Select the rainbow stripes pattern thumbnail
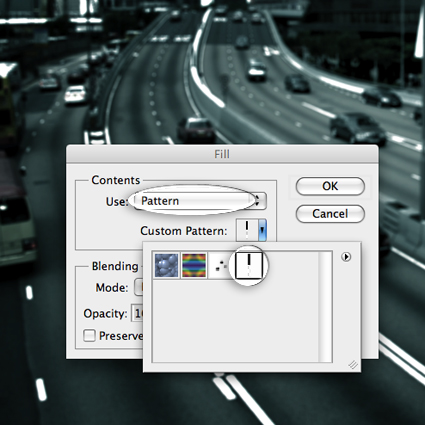Screen dimensions: 425x425 tap(194, 265)
